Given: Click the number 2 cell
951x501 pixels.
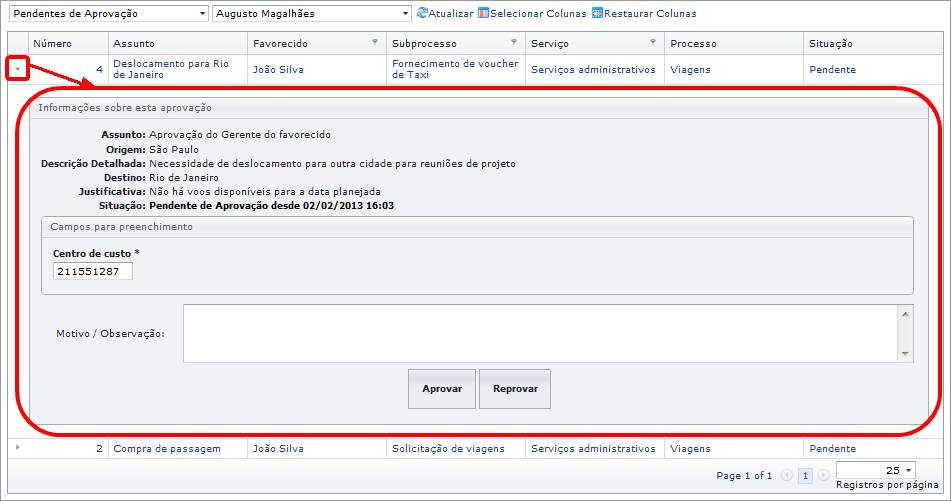Looking at the screenshot, I should click(69, 448).
